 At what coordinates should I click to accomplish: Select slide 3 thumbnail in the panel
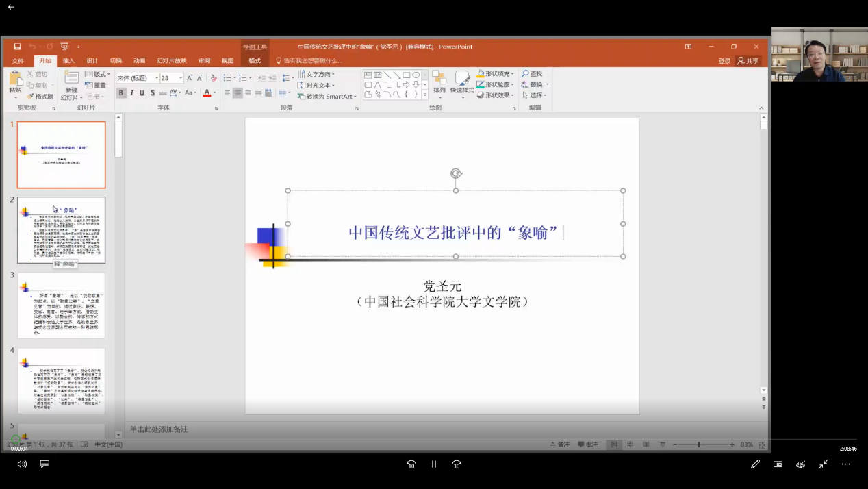click(x=61, y=305)
